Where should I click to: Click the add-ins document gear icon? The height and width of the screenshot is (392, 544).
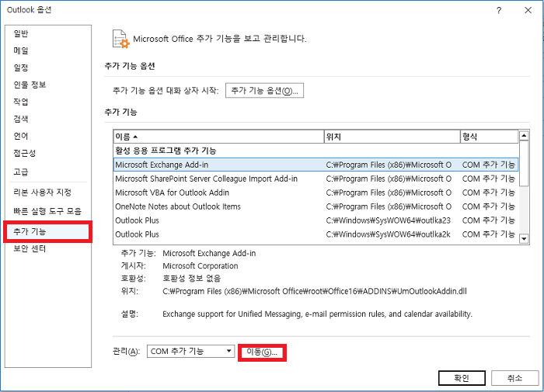click(x=121, y=39)
